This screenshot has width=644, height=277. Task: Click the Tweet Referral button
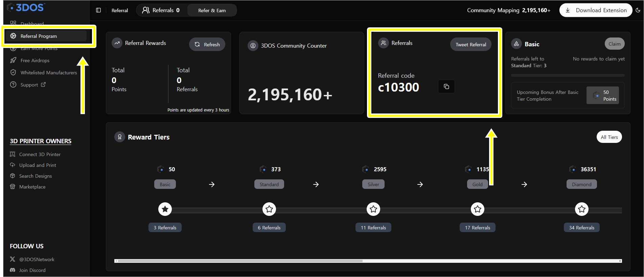470,44
